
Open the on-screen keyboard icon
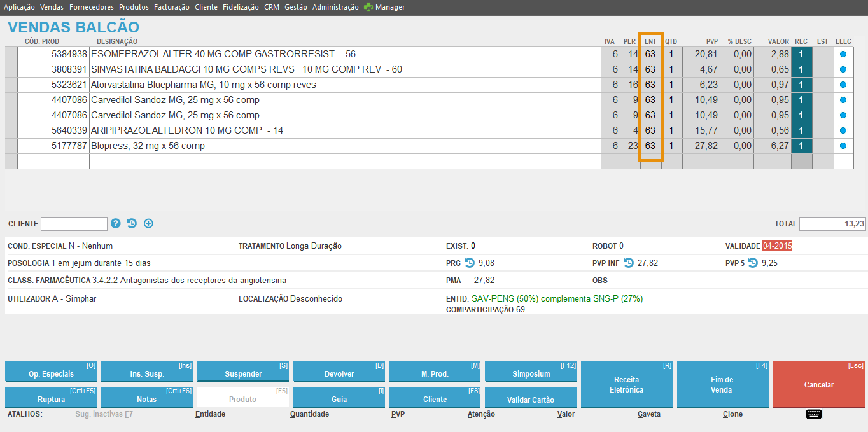click(x=814, y=414)
